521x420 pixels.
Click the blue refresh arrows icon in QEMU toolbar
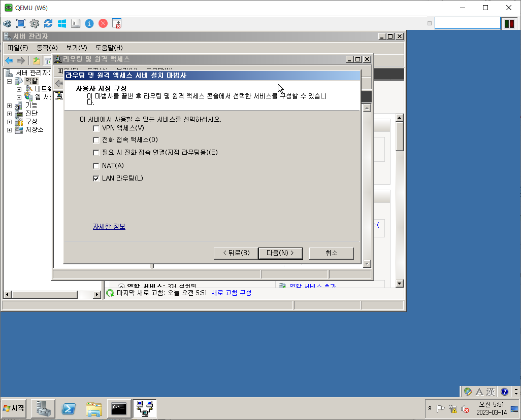pos(48,23)
